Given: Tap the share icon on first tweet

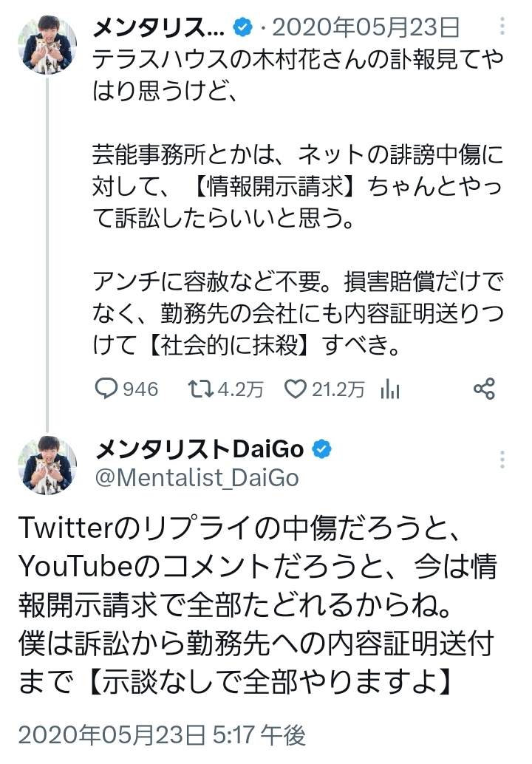Looking at the screenshot, I should (483, 389).
